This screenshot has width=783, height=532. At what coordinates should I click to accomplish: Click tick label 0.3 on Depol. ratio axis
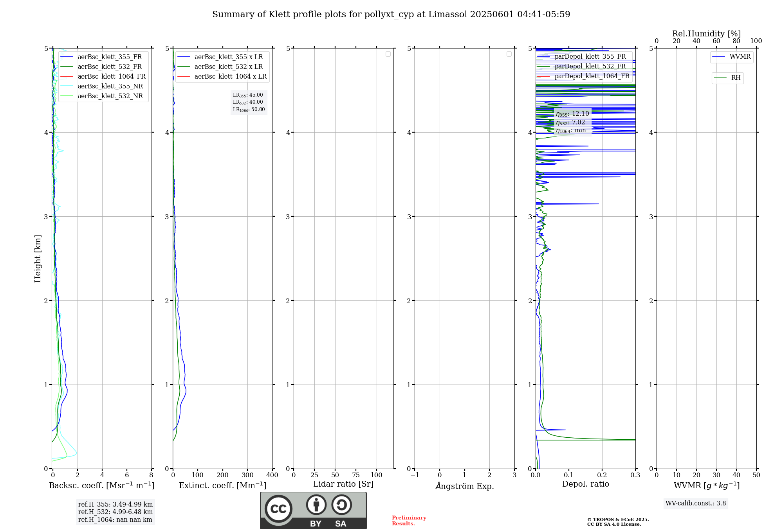click(635, 475)
